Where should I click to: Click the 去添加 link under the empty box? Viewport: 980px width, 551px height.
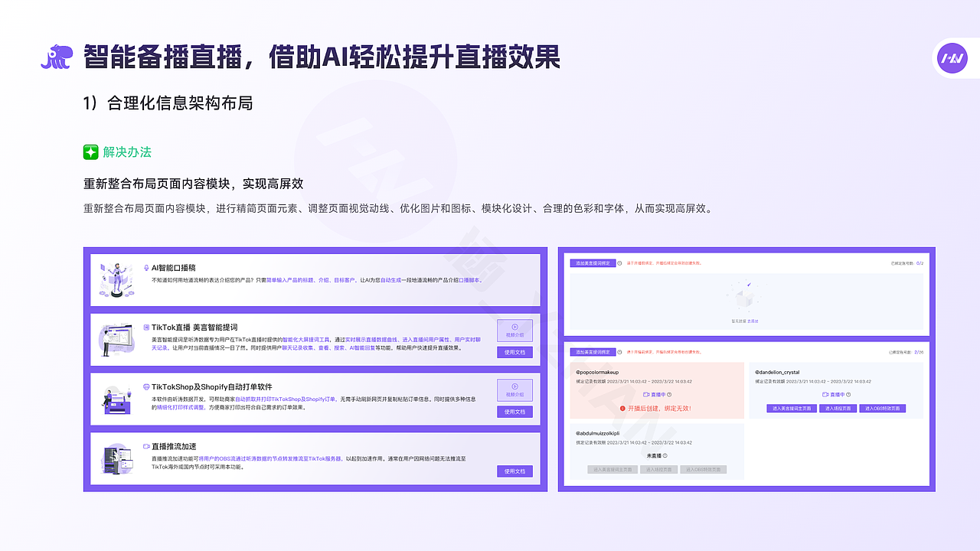(x=753, y=321)
